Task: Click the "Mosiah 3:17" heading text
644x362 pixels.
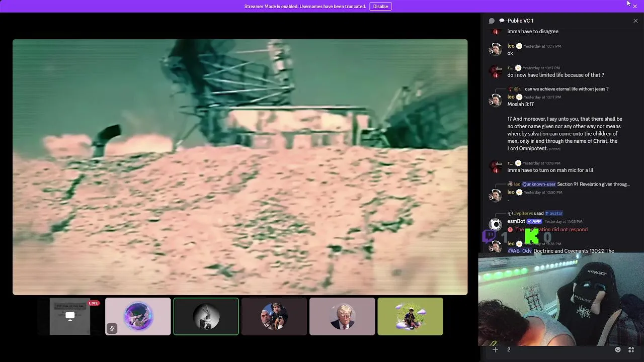Action: coord(520,104)
